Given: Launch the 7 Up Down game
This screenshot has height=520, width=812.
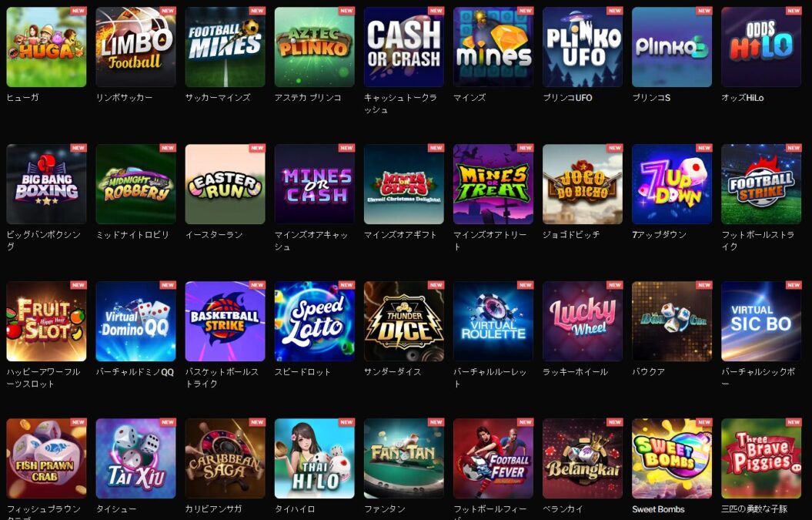Looking at the screenshot, I should click(x=672, y=184).
